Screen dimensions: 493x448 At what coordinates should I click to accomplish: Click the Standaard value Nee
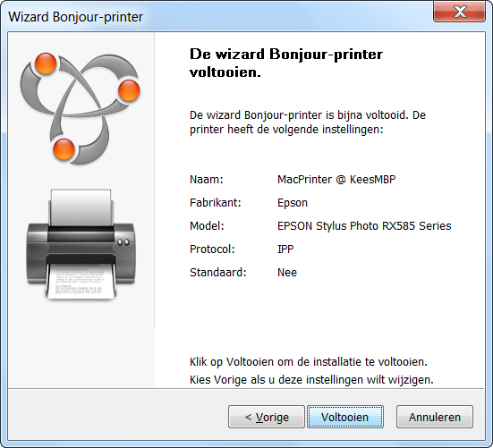(x=287, y=273)
